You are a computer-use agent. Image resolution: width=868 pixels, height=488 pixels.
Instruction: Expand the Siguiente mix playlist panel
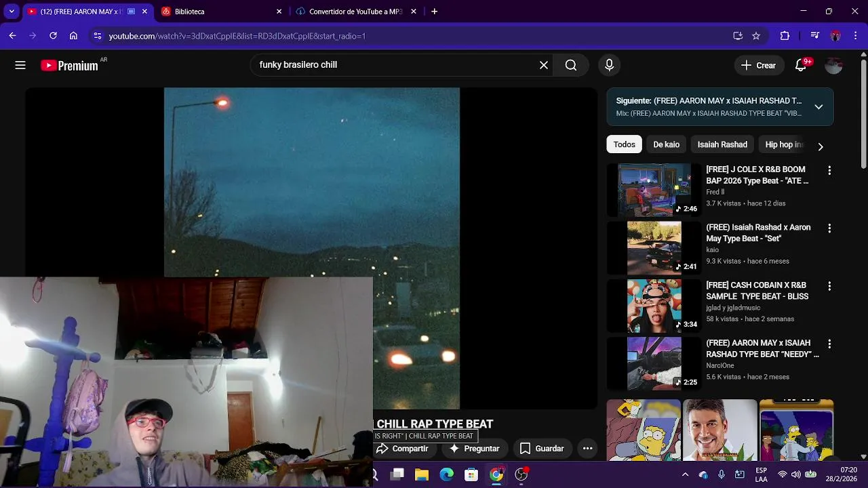(818, 107)
